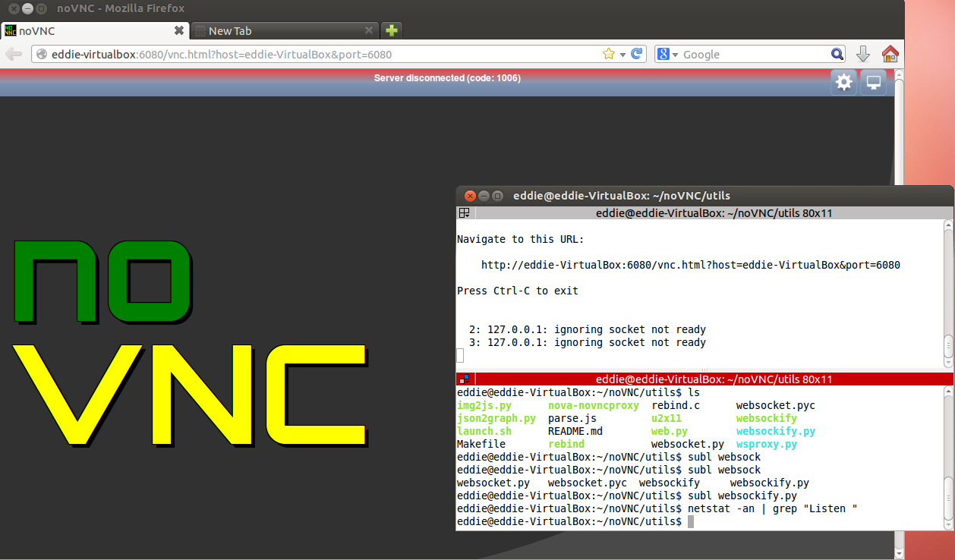
Task: Click the red terminal pane title bar
Action: pos(704,379)
